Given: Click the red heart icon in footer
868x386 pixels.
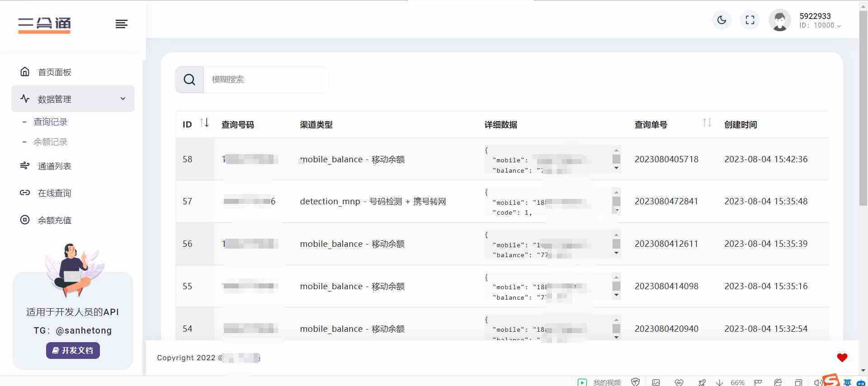Looking at the screenshot, I should pyautogui.click(x=842, y=358).
